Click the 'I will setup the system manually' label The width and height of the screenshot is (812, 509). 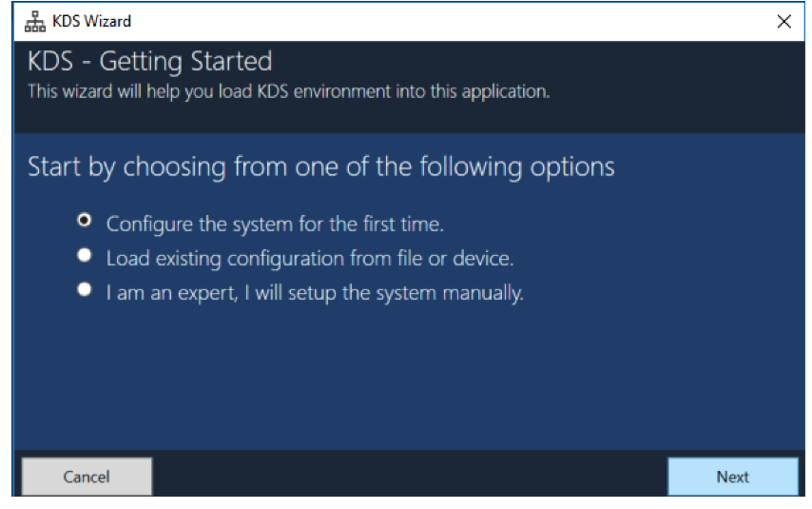(x=384, y=293)
